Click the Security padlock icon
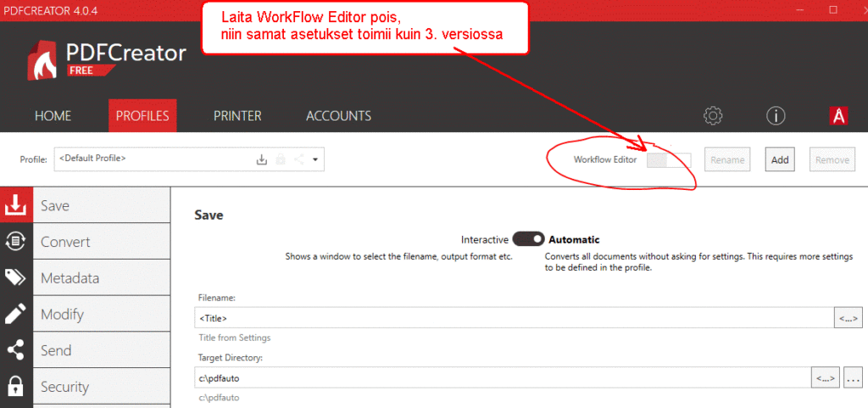Image resolution: width=868 pixels, height=408 pixels. tap(15, 386)
